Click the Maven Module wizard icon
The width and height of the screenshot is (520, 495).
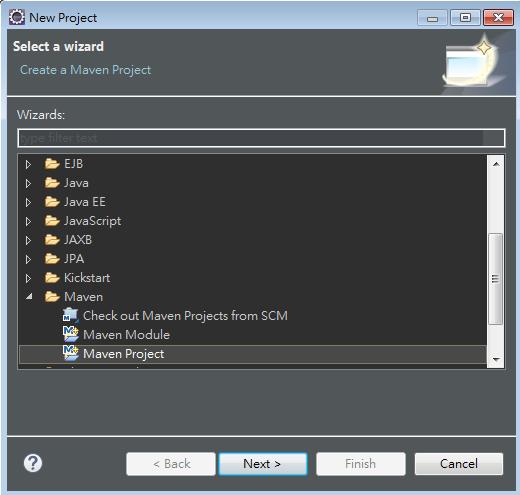pyautogui.click(x=71, y=334)
